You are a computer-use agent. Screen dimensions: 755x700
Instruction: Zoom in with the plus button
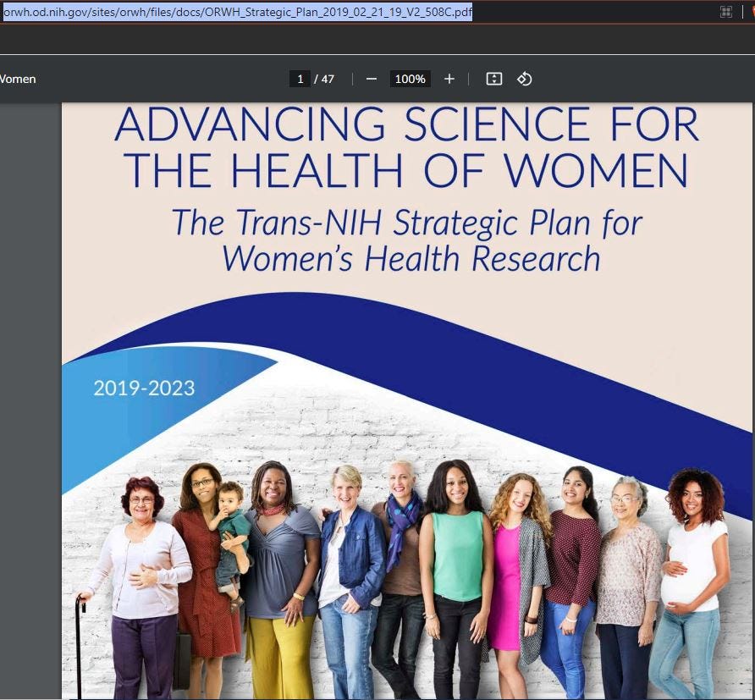pyautogui.click(x=449, y=79)
